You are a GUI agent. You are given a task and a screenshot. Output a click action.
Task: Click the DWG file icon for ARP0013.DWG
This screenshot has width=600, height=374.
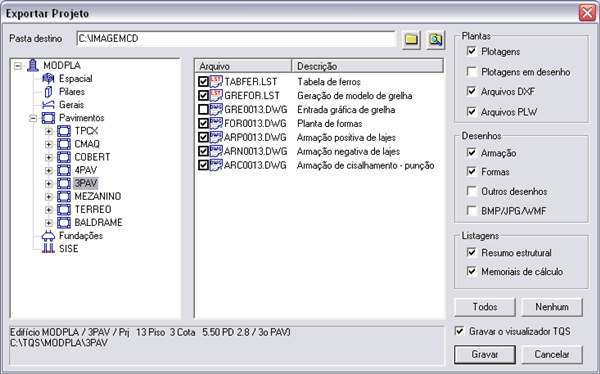(216, 137)
